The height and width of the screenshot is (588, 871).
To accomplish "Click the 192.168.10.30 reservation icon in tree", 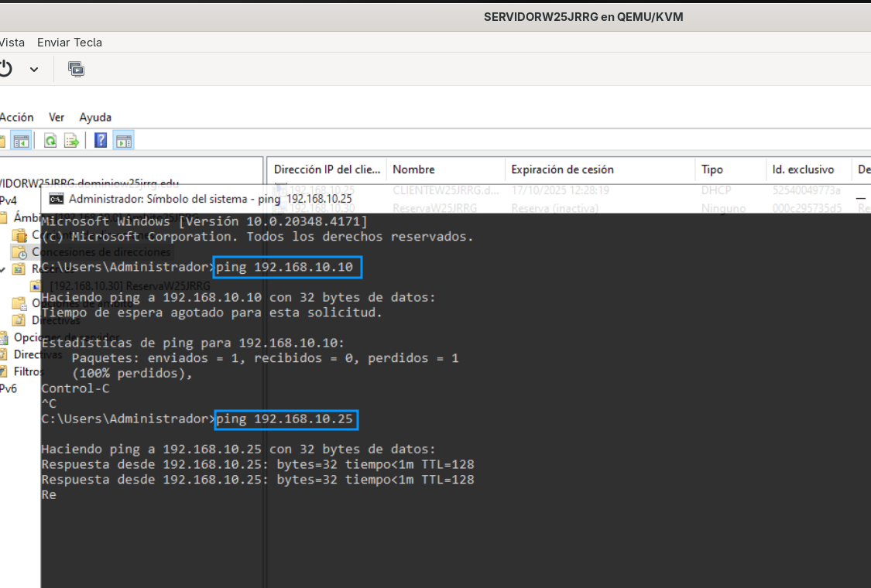I will tap(36, 286).
